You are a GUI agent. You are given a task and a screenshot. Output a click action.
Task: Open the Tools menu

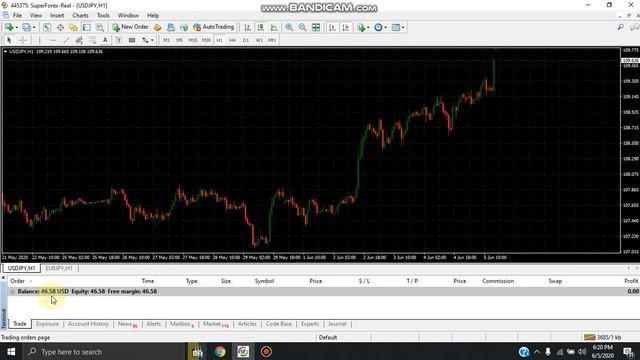[103, 16]
